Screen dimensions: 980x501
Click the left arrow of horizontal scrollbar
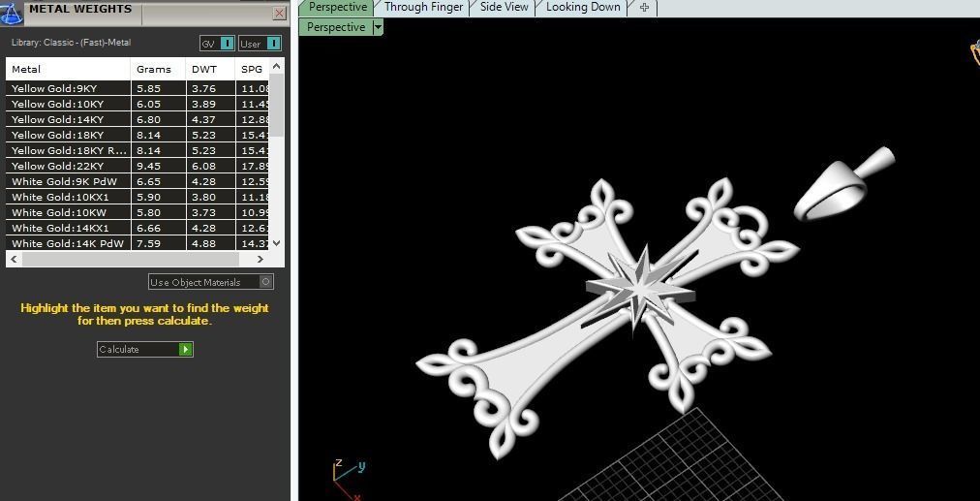pos(14,259)
